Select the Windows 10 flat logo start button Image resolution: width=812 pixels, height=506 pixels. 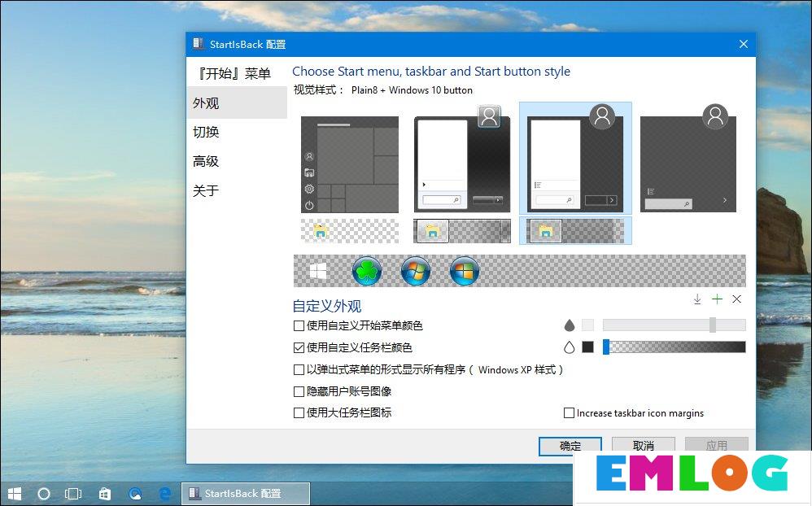pyautogui.click(x=318, y=271)
